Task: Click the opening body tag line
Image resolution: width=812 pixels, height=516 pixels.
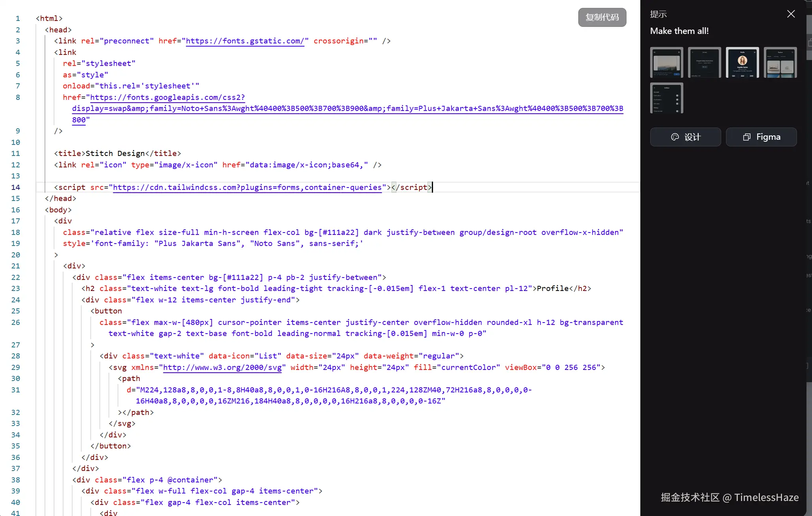Action: pyautogui.click(x=58, y=210)
